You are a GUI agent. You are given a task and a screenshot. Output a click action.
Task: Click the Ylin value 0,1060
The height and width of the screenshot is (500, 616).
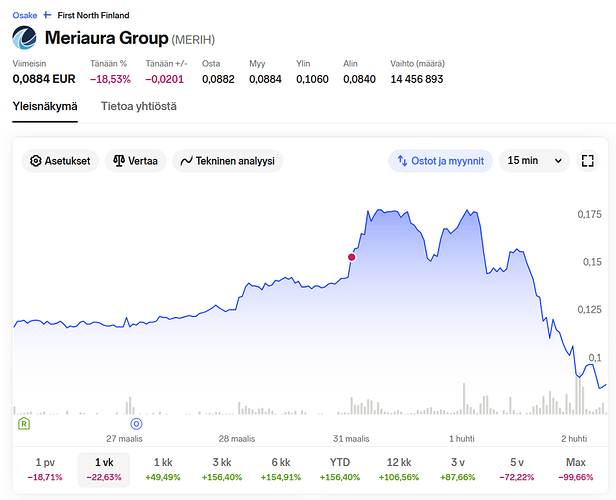(x=312, y=79)
